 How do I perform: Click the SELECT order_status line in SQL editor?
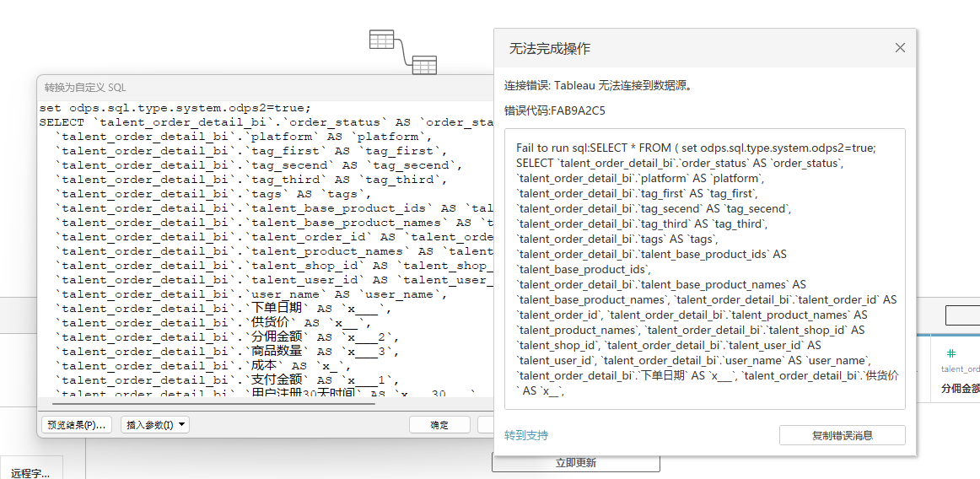pyautogui.click(x=267, y=122)
